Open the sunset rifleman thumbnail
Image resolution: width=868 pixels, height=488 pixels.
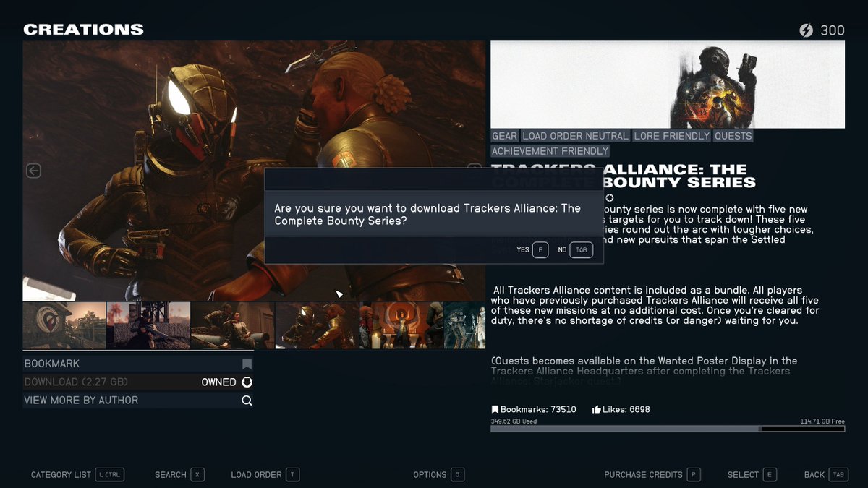pos(148,325)
